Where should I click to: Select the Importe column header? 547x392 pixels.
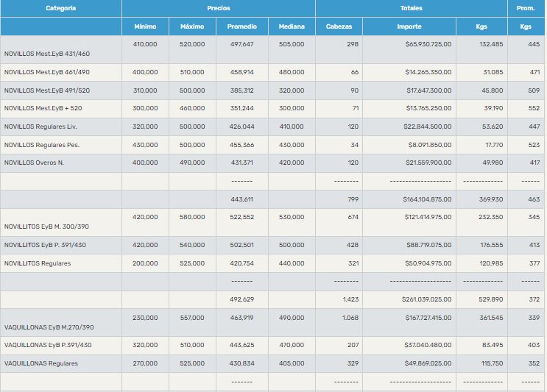pos(409,26)
